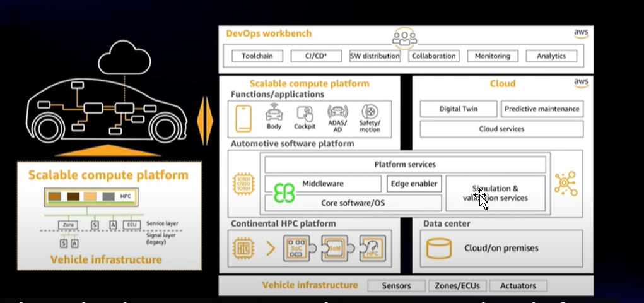Click the DevOps team people icon

[x=404, y=38]
